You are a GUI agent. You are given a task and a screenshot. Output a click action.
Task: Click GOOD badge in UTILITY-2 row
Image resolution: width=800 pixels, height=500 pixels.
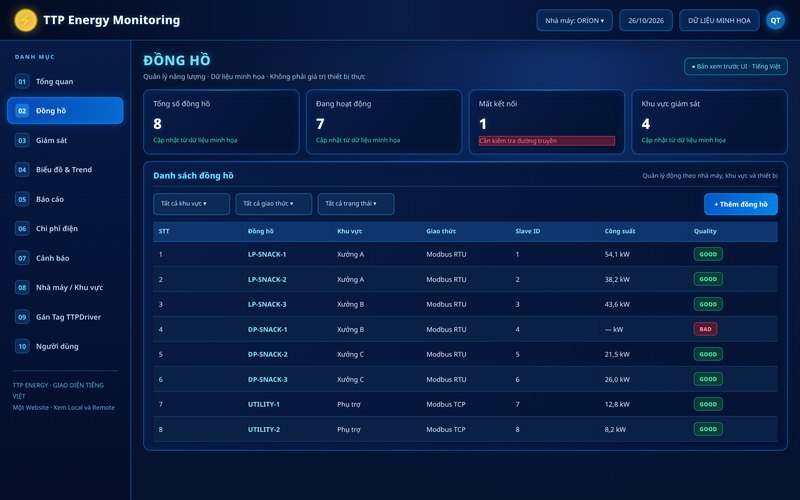point(708,429)
